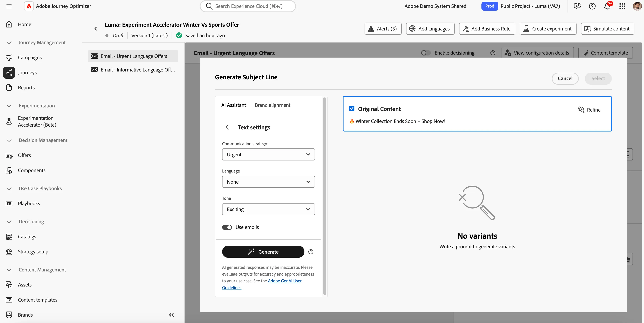Image resolution: width=644 pixels, height=323 pixels.
Task: Select the AI Assistant tab
Action: (234, 105)
